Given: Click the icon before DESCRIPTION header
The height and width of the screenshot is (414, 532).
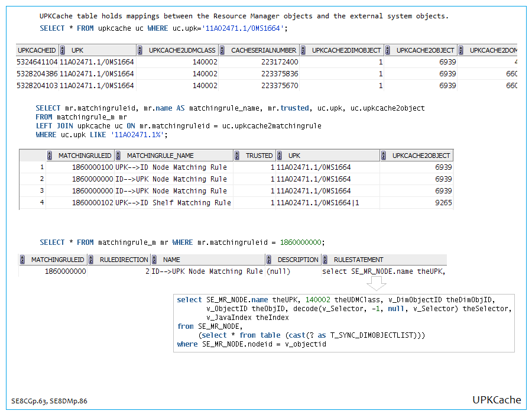Looking at the screenshot, I should tap(270, 260).
